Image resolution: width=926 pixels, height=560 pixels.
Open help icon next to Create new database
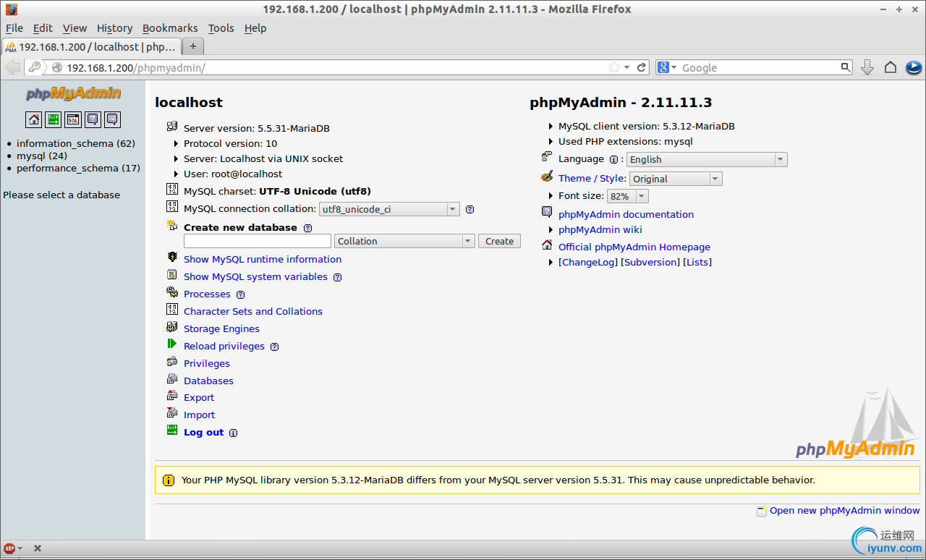tap(307, 228)
